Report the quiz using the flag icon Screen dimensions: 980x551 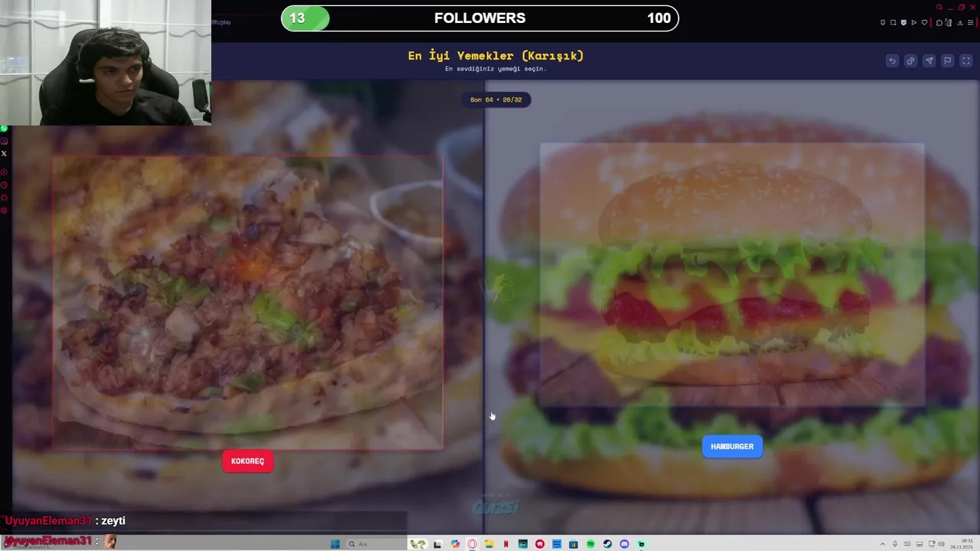pyautogui.click(x=947, y=60)
